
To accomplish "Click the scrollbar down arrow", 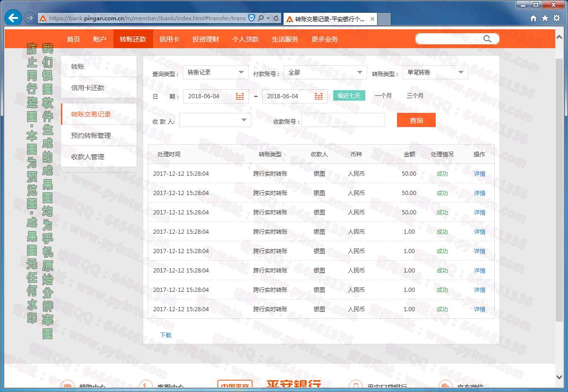I will pyautogui.click(x=559, y=377).
